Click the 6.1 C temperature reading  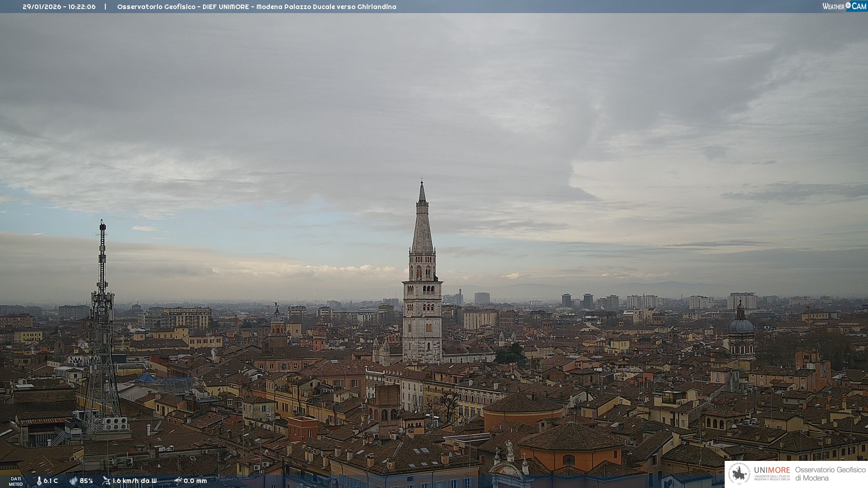(x=51, y=481)
